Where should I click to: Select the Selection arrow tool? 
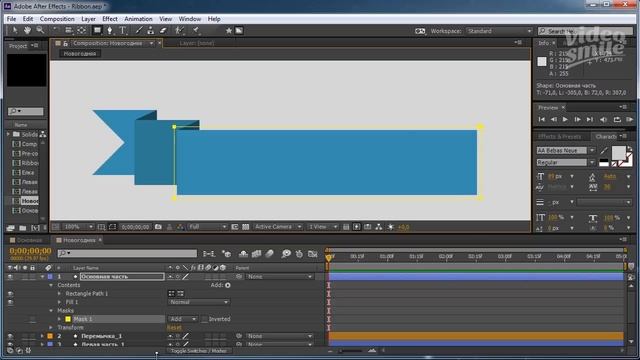point(14,31)
